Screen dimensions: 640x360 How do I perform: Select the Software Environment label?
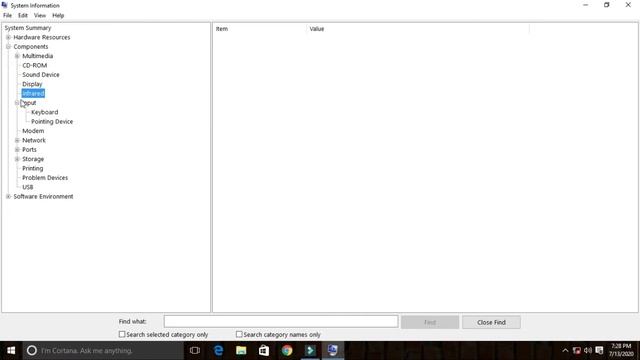[x=43, y=196]
